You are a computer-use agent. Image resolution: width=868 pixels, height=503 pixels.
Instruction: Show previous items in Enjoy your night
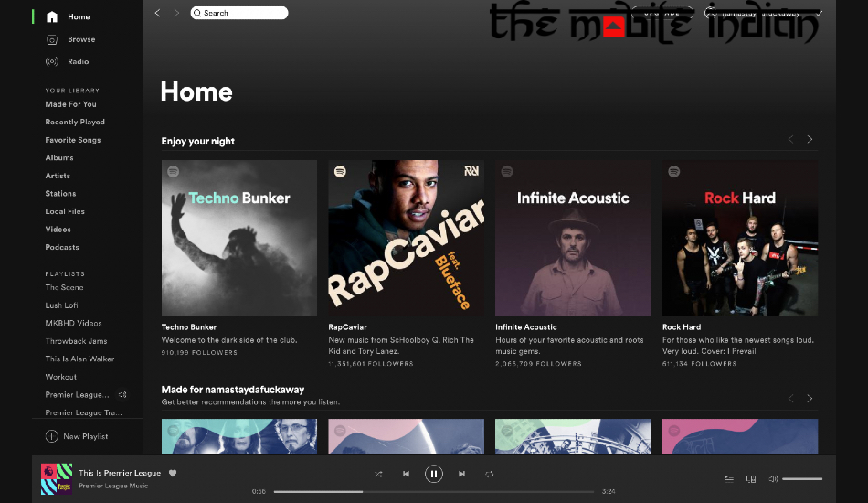point(790,140)
